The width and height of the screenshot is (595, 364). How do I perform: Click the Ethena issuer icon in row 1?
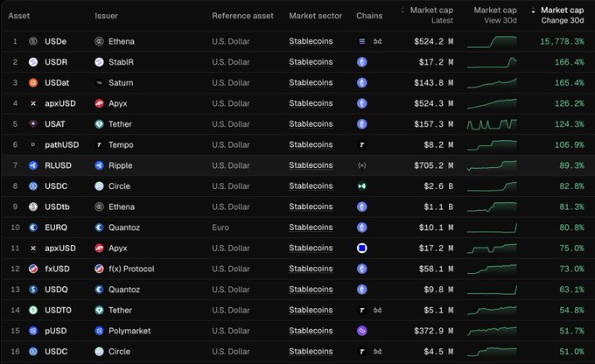pyautogui.click(x=99, y=41)
